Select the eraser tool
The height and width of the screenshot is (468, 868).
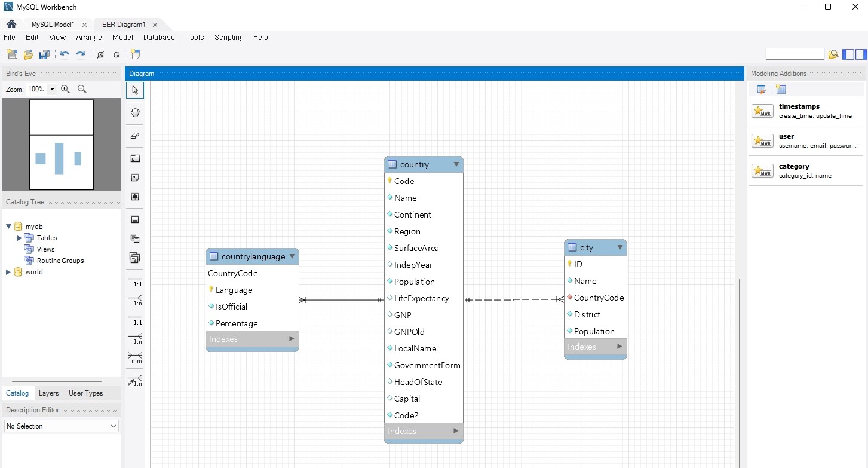(x=135, y=136)
